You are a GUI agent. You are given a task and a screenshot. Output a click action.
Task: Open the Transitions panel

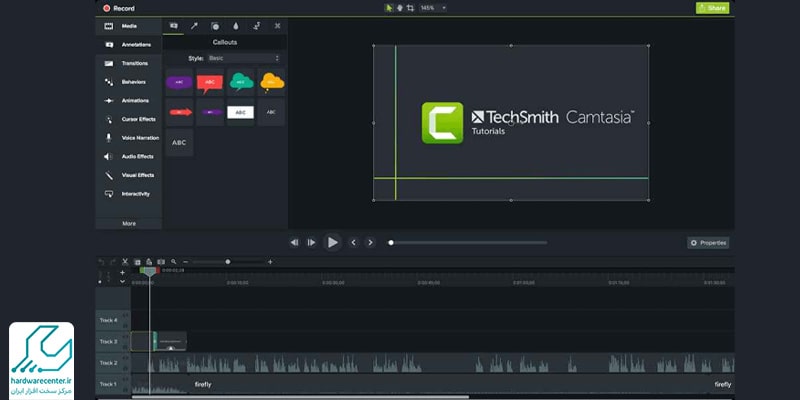coord(129,63)
